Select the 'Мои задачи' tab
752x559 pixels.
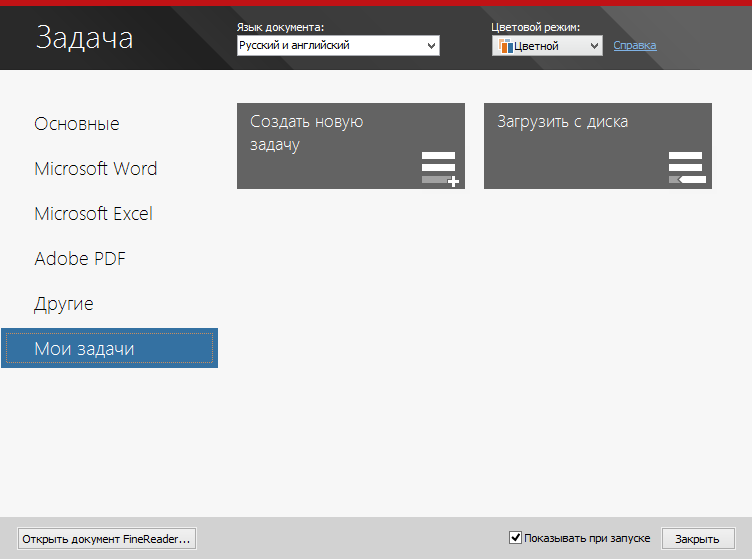[109, 348]
